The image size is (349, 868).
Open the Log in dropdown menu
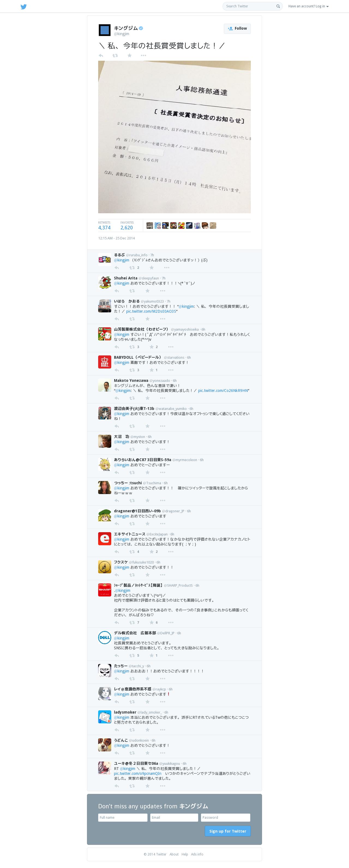308,6
